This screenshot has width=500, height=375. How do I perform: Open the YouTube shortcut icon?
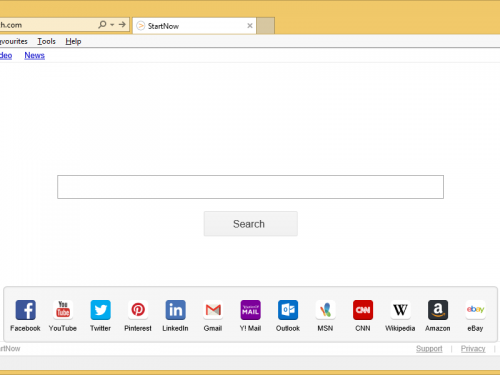click(63, 310)
